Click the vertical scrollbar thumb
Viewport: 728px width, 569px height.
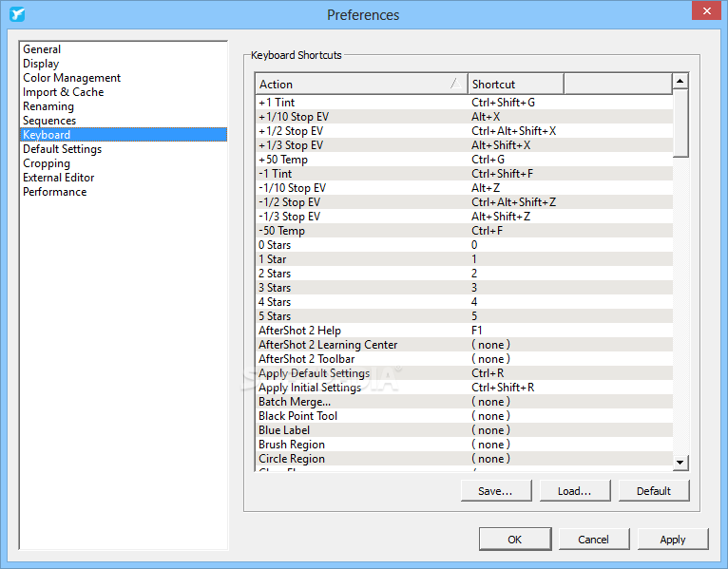click(680, 123)
